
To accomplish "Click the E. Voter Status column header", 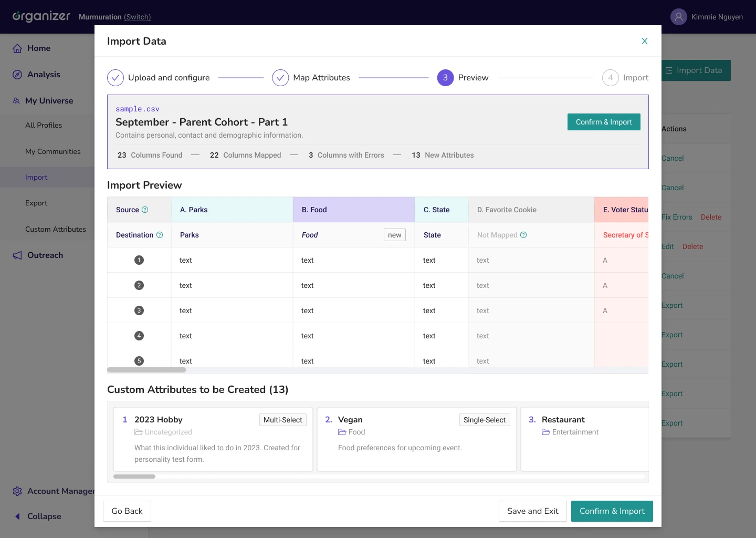I will [622, 210].
